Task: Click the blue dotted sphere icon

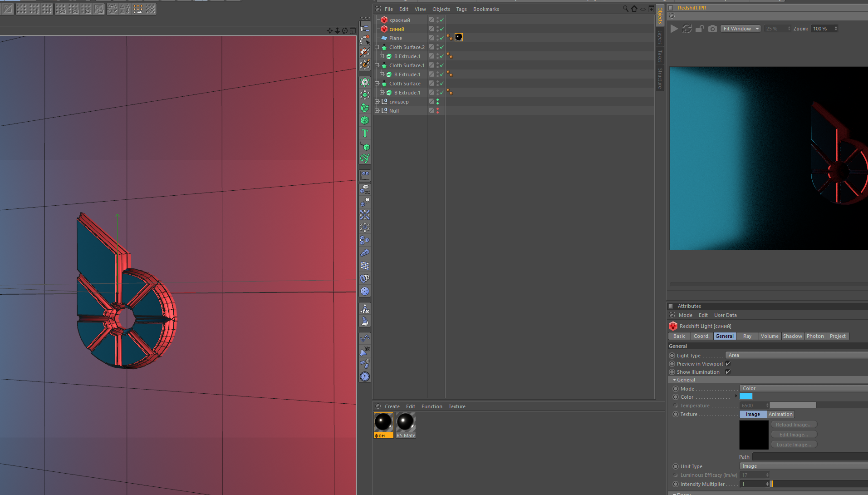Action: coord(365,291)
